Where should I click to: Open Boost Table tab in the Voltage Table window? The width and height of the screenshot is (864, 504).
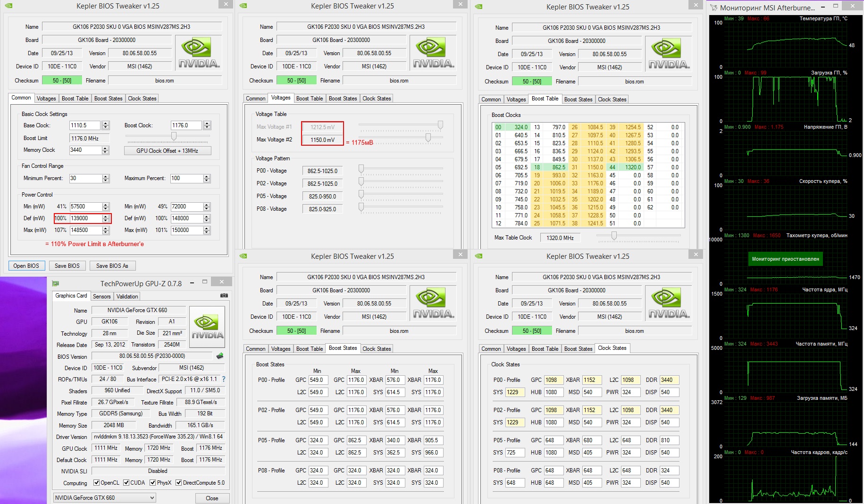(310, 99)
